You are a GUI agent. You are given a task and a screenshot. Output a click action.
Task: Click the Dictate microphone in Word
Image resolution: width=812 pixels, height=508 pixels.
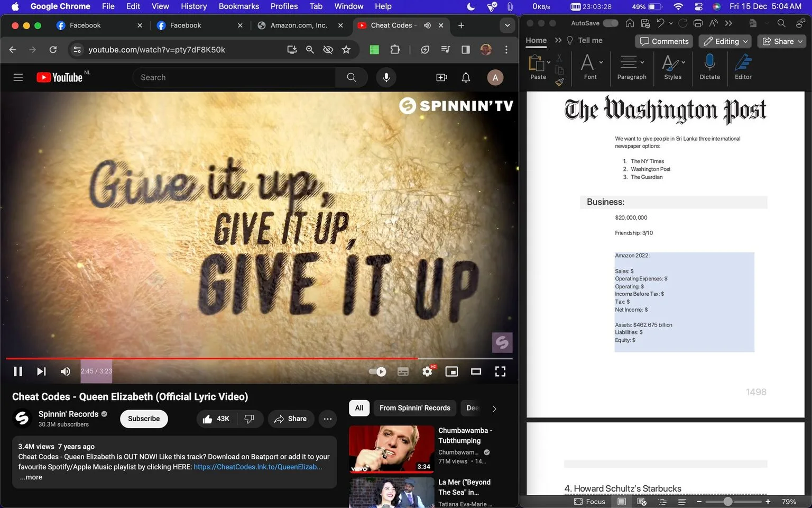tap(709, 67)
